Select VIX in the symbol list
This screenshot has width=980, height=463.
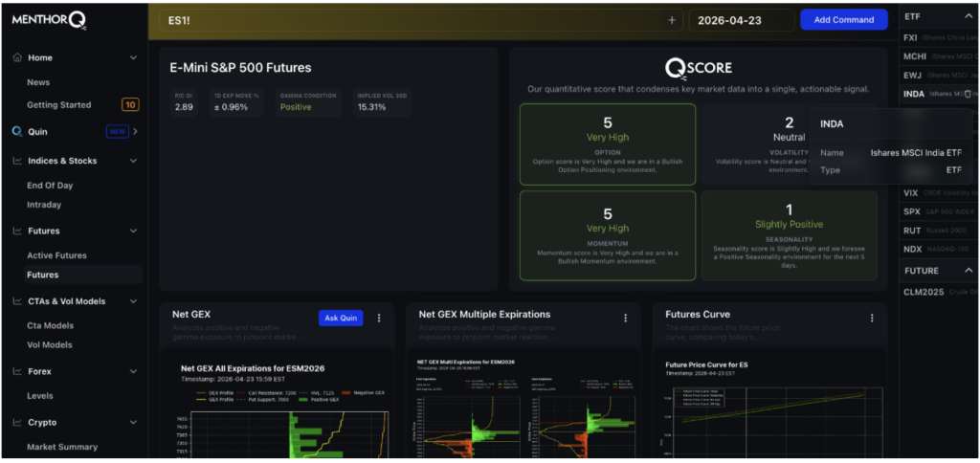938,193
